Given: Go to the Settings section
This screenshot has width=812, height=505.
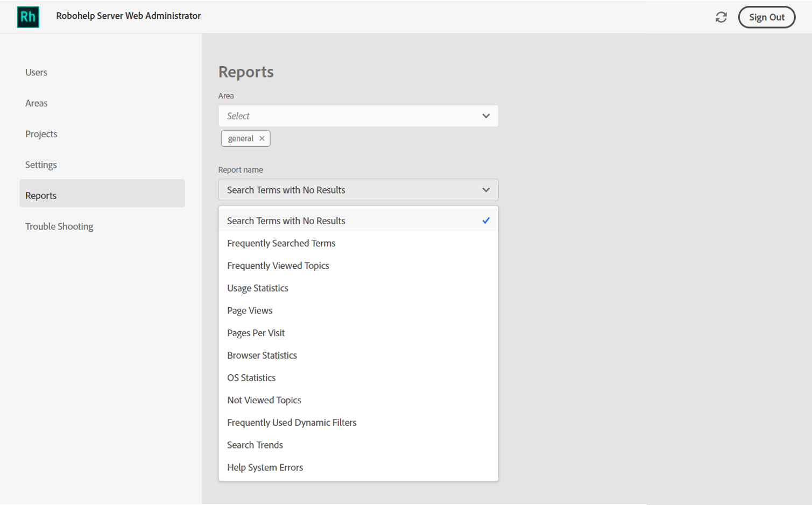Looking at the screenshot, I should [x=41, y=165].
